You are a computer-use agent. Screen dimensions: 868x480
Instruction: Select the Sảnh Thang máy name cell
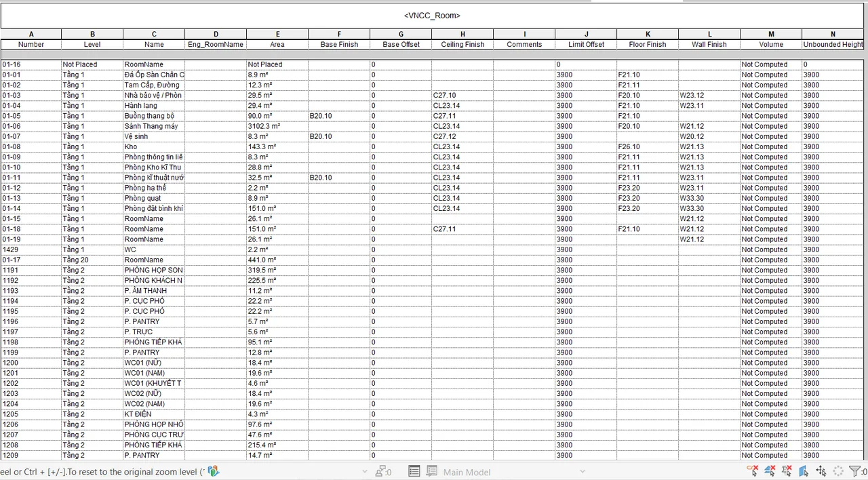(x=154, y=126)
